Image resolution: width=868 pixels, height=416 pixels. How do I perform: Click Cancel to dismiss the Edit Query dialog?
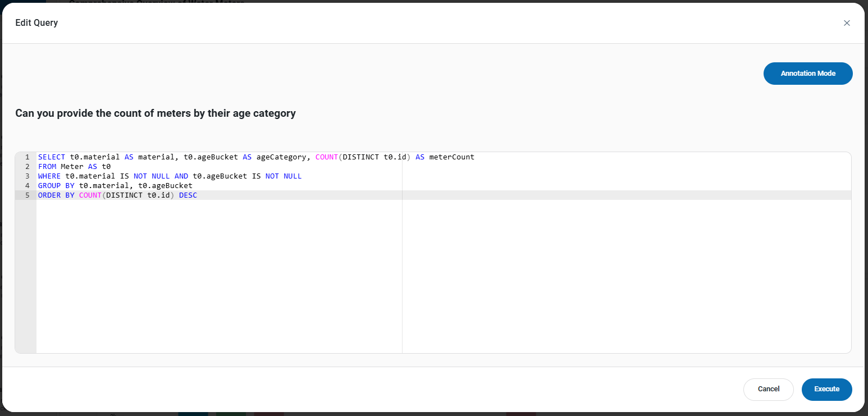tap(768, 389)
